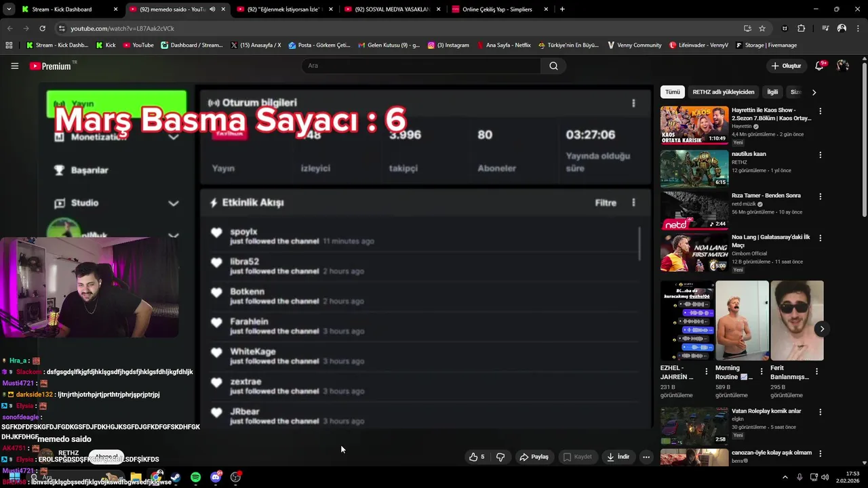Dislike the video with thumbs-down button
The width and height of the screenshot is (868, 488).
(500, 457)
